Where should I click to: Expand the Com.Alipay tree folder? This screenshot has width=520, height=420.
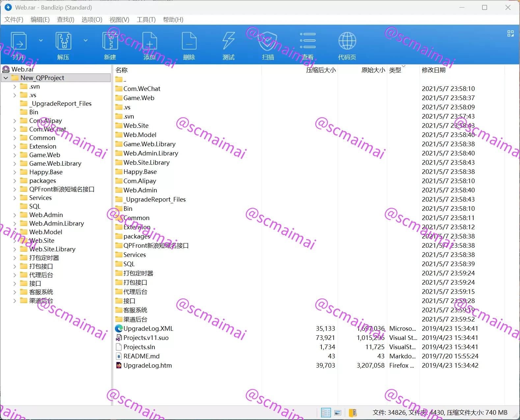(14, 121)
